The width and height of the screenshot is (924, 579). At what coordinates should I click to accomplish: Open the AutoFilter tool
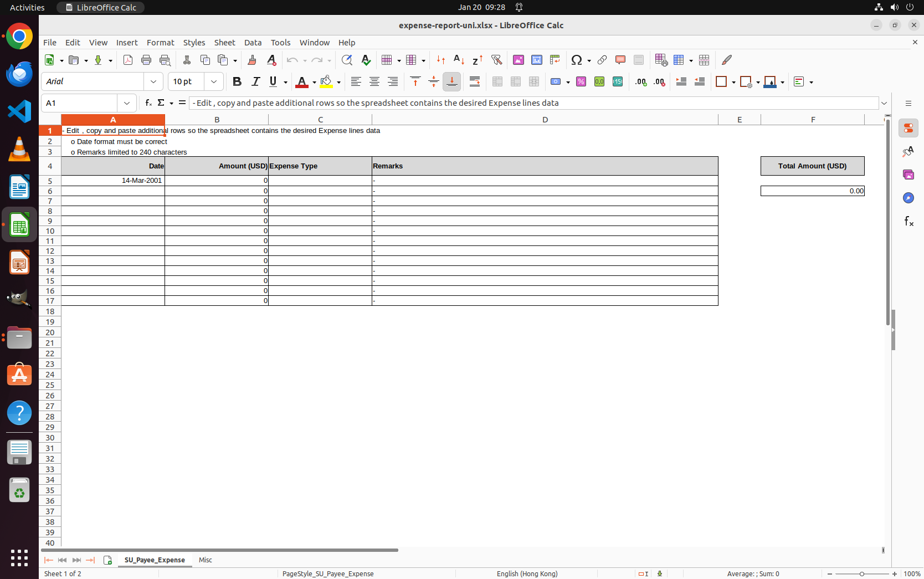(496, 60)
